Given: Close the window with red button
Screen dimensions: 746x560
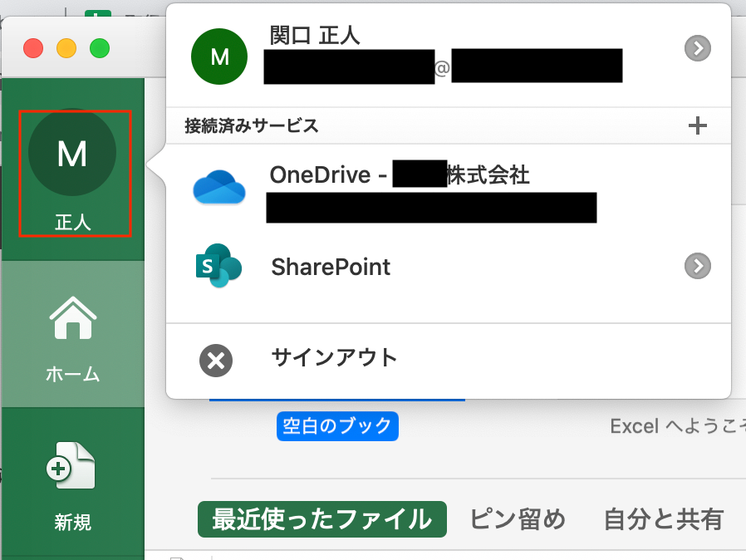Looking at the screenshot, I should pyautogui.click(x=33, y=48).
